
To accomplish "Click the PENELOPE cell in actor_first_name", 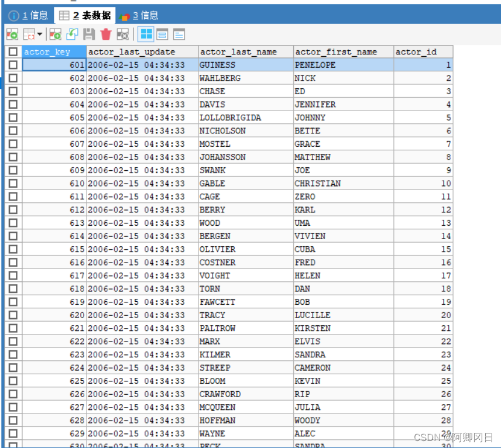I will point(343,65).
